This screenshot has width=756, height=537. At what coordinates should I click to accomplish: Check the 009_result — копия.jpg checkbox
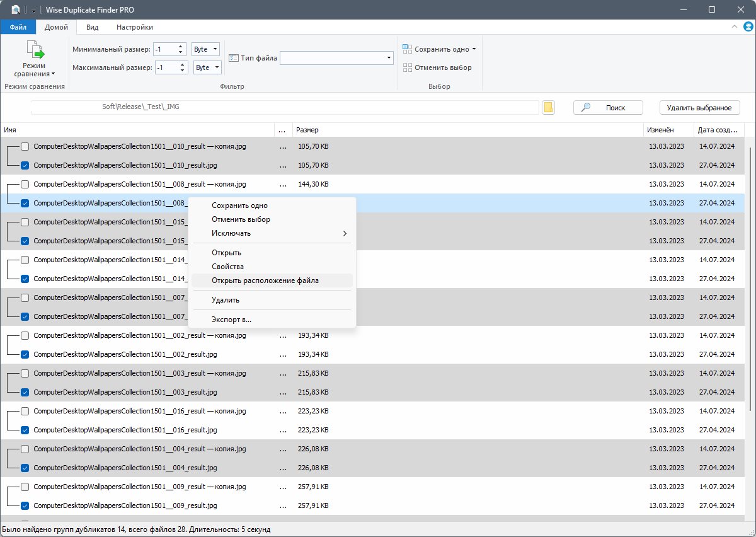click(x=25, y=487)
